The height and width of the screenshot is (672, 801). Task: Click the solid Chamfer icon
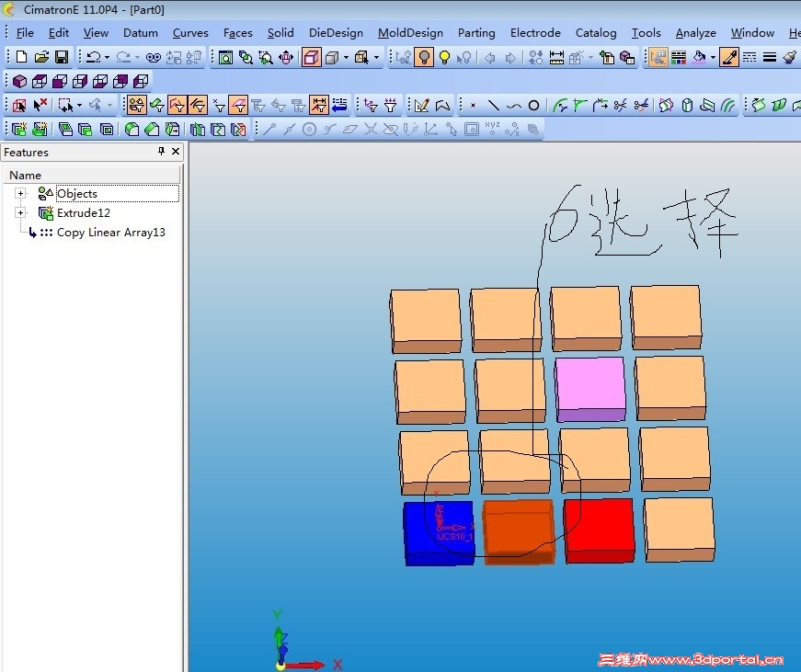point(152,130)
